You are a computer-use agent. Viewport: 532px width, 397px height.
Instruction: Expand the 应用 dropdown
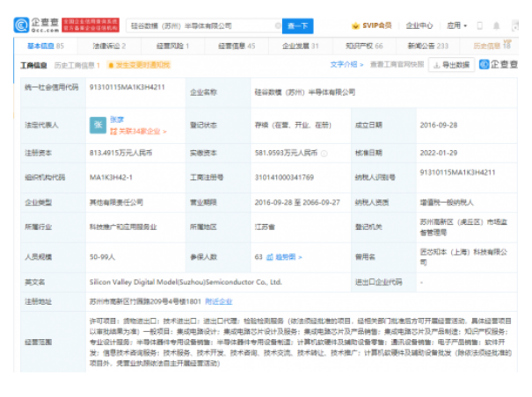[456, 25]
